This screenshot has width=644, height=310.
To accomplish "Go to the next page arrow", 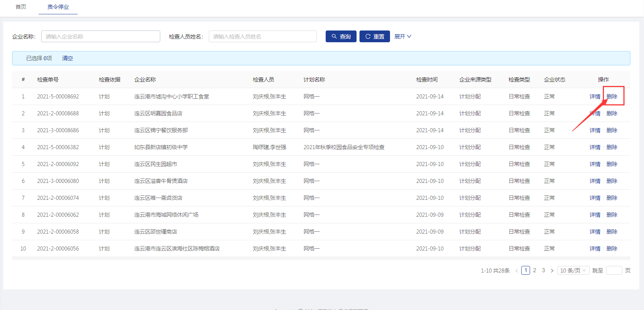I will [x=552, y=271].
